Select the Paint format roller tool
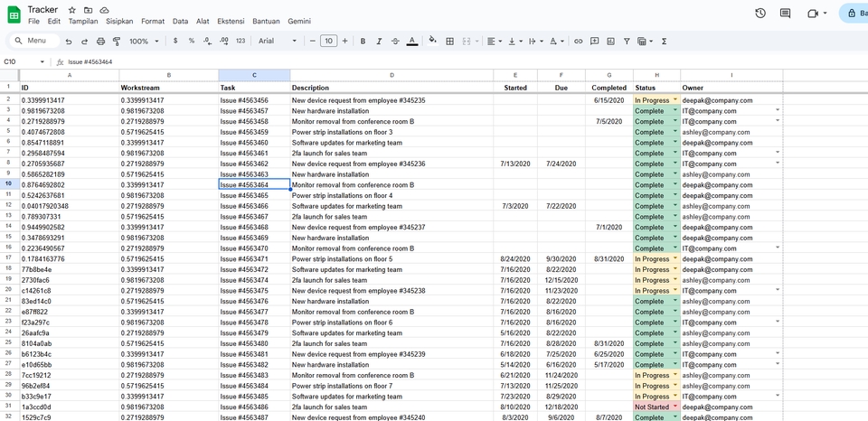The height and width of the screenshot is (421, 868). click(117, 41)
